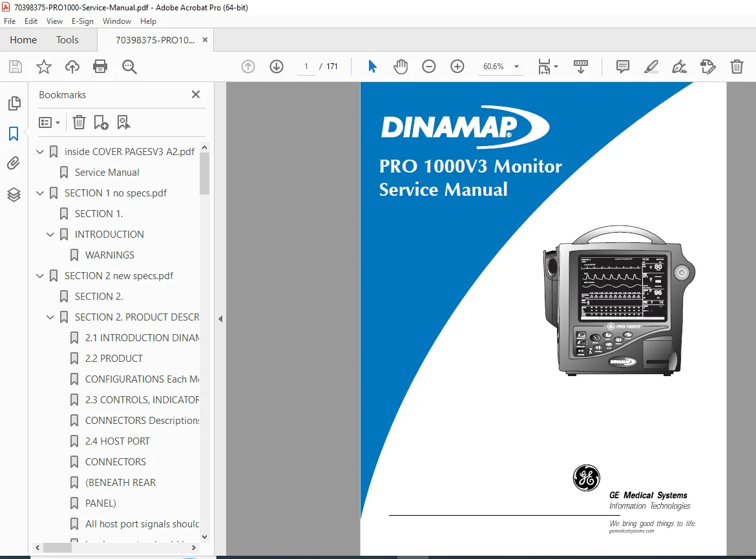Jump to 2.2 PRODUCT bookmark

click(x=114, y=359)
